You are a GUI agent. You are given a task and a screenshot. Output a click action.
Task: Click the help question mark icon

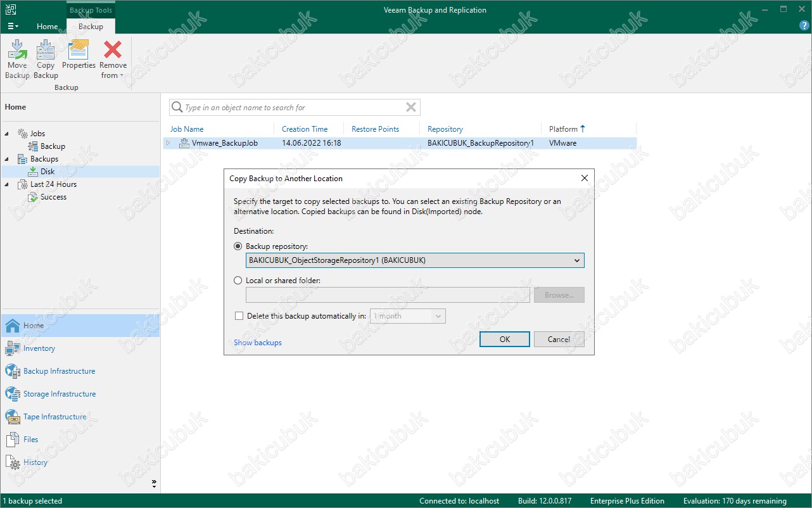coord(804,26)
